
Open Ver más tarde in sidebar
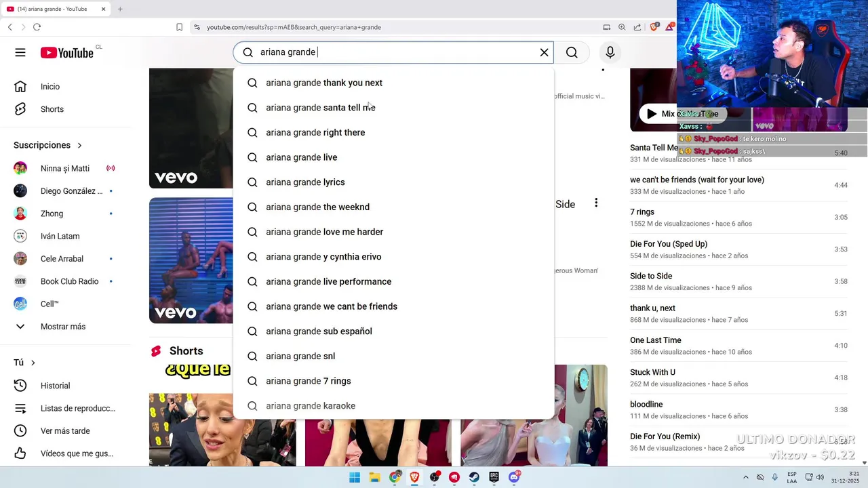[x=66, y=431]
